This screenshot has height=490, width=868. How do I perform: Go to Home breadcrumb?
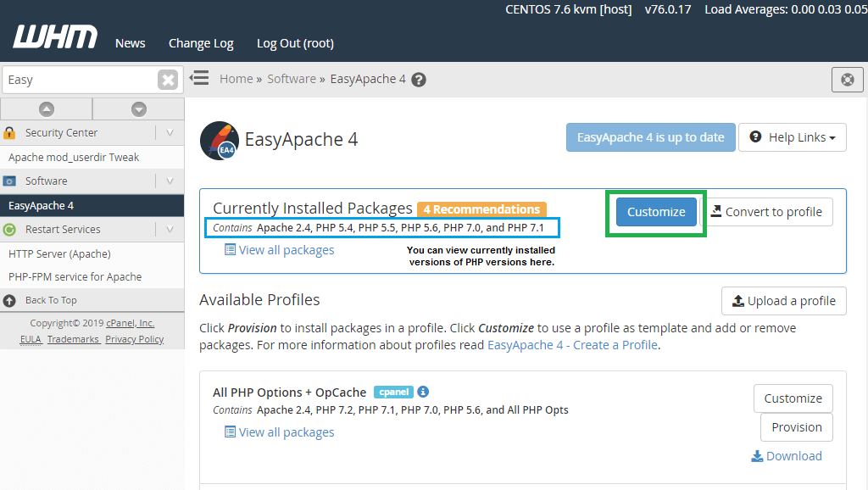pyautogui.click(x=236, y=79)
